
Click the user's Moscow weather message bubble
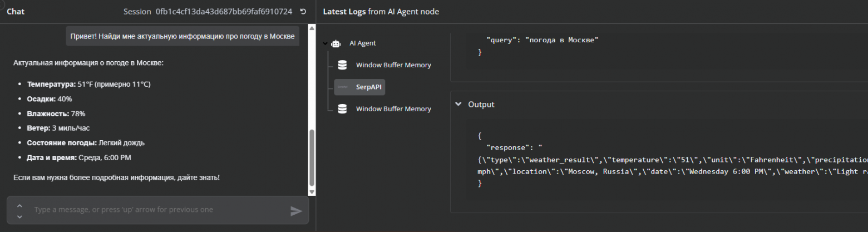tap(183, 36)
